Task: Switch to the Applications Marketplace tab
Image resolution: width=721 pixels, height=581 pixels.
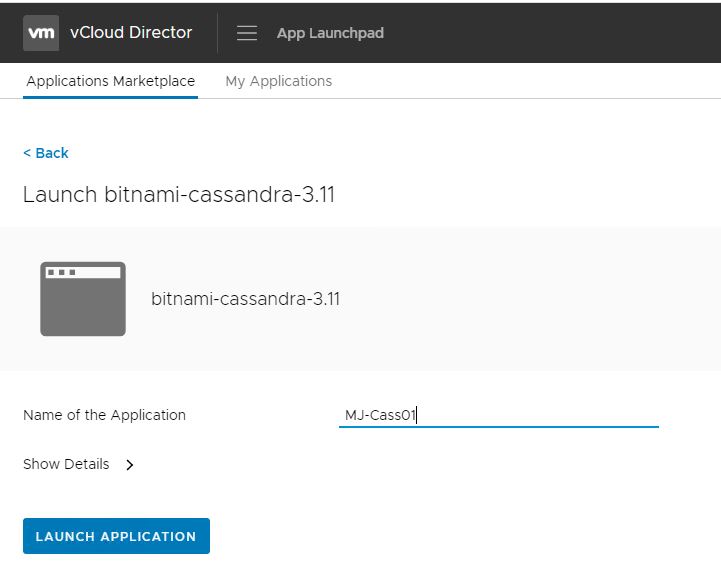Action: pos(110,81)
